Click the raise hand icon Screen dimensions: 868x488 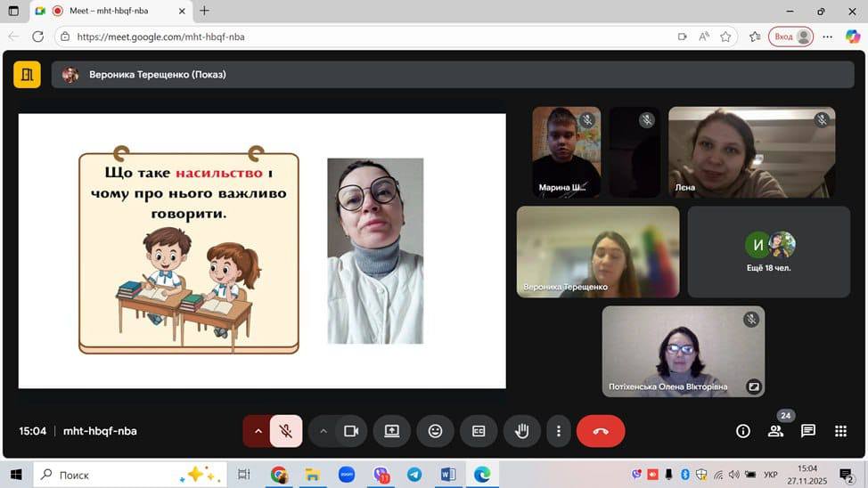(x=522, y=431)
